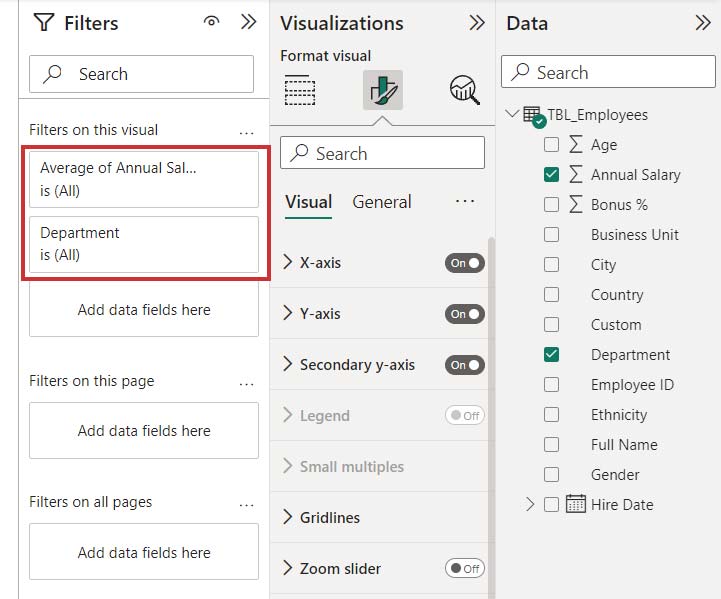The width and height of the screenshot is (721, 599).
Task: Check the Gender field checkbox
Action: (551, 474)
